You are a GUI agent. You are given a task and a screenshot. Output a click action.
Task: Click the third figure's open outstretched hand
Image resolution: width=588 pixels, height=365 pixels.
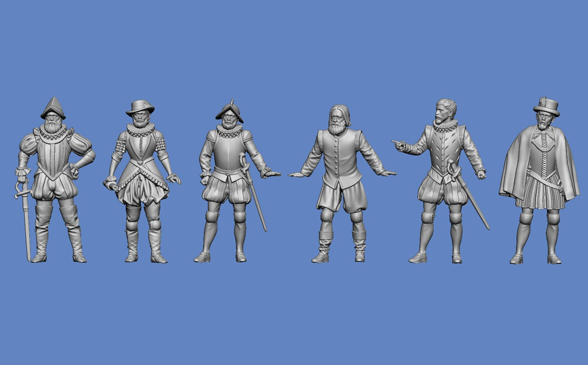click(270, 173)
